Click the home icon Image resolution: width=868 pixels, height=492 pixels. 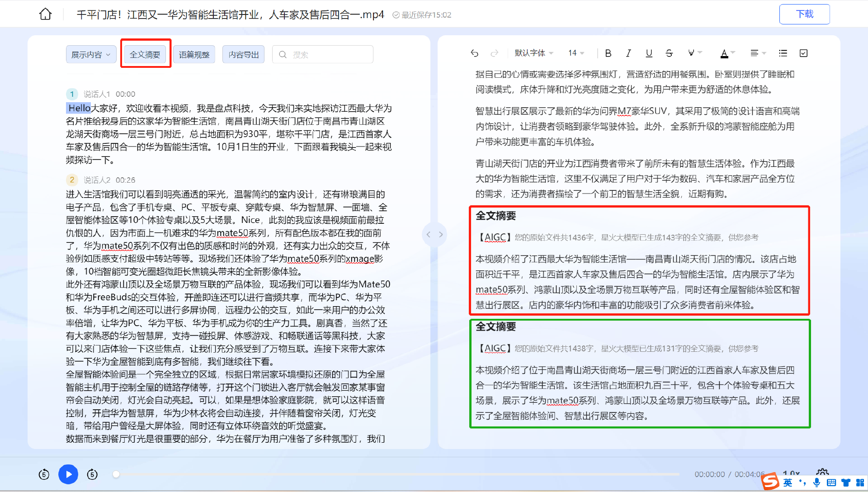point(45,14)
